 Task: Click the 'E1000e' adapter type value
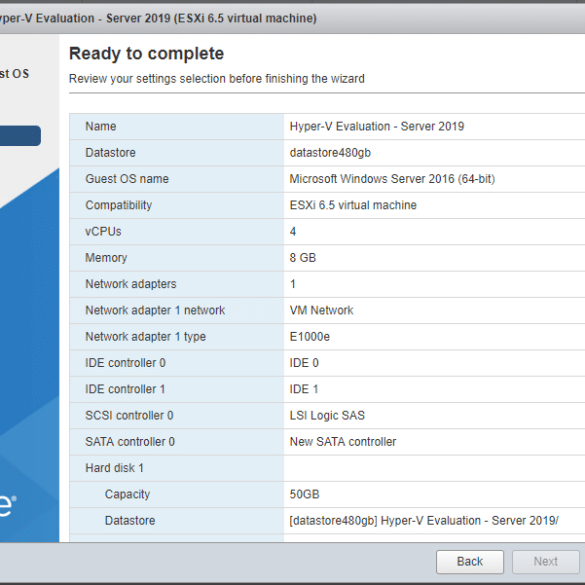[x=310, y=337]
